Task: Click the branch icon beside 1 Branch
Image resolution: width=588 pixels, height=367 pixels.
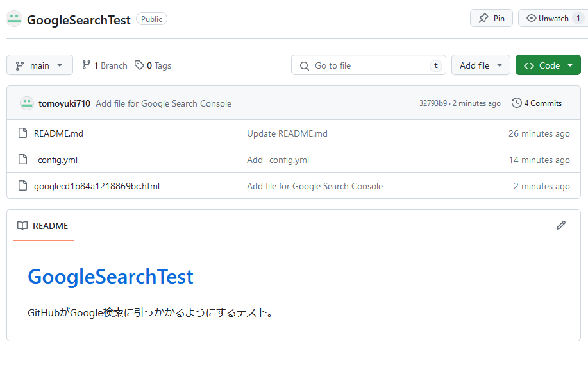Action: coord(87,65)
